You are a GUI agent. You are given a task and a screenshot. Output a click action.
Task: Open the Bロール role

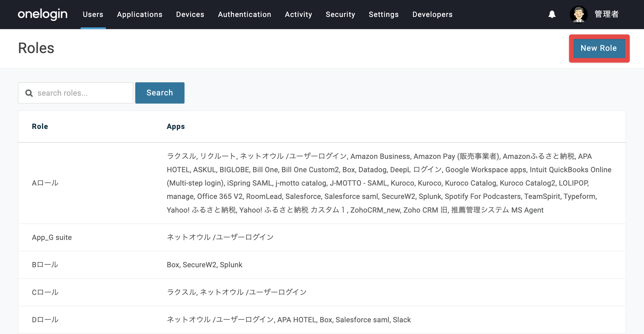point(45,265)
